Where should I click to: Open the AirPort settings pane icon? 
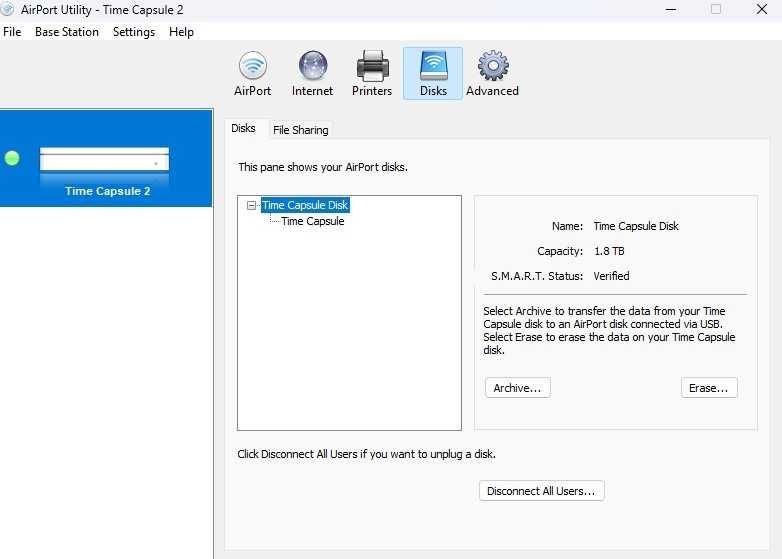tap(252, 73)
